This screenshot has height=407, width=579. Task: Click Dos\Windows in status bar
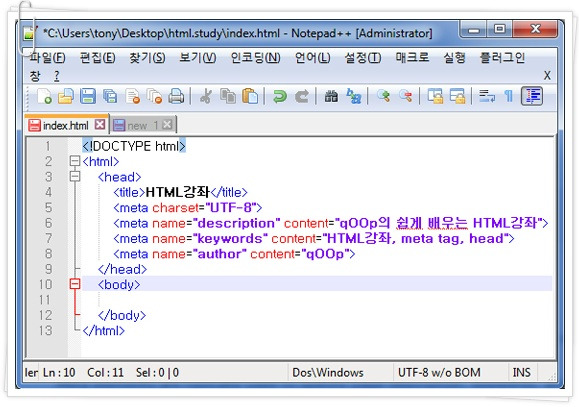pyautogui.click(x=328, y=372)
